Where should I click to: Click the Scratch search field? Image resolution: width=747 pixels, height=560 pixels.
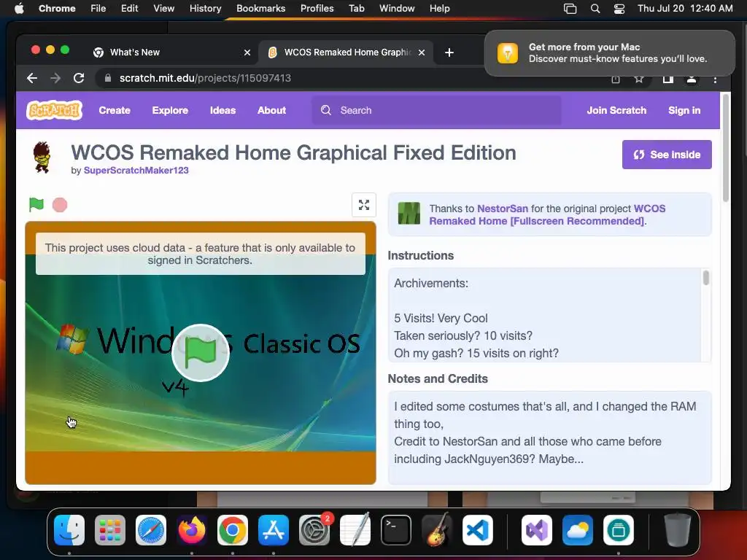coord(436,111)
